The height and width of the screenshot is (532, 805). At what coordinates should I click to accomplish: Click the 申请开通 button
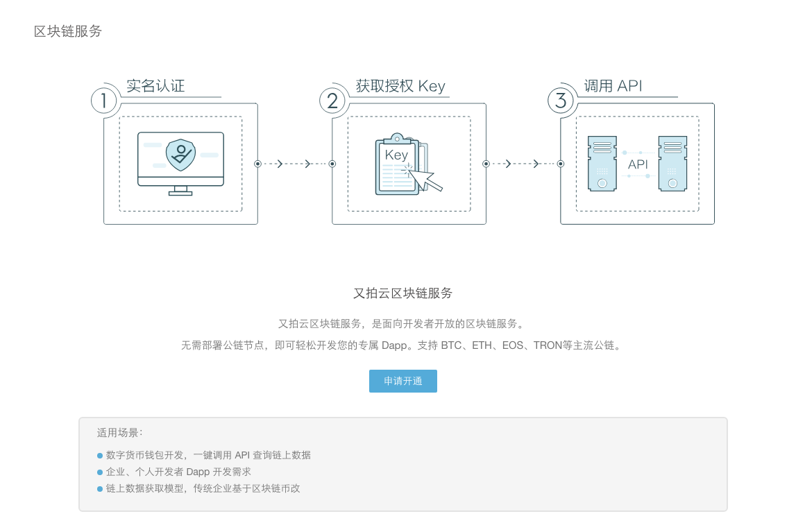402,381
